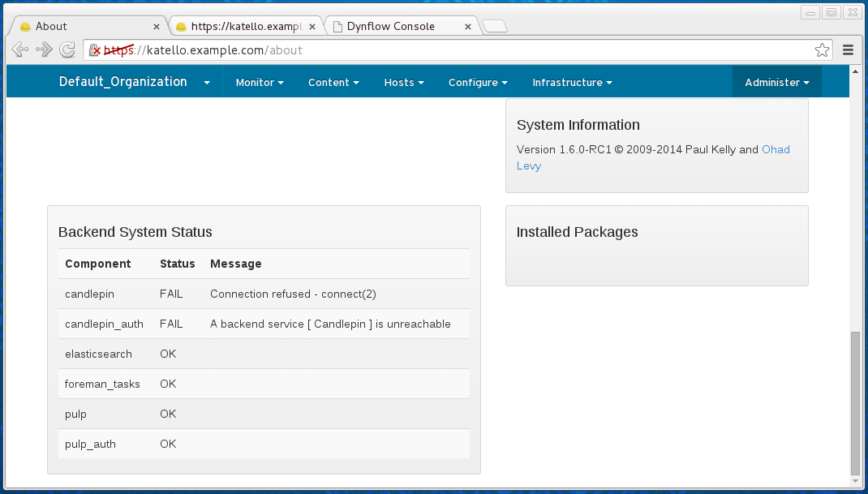Click the System Information heading
868x494 pixels.
pos(578,125)
